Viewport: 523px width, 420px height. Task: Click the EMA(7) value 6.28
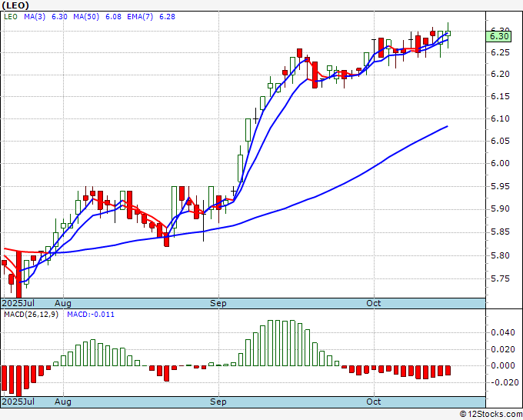tap(167, 17)
